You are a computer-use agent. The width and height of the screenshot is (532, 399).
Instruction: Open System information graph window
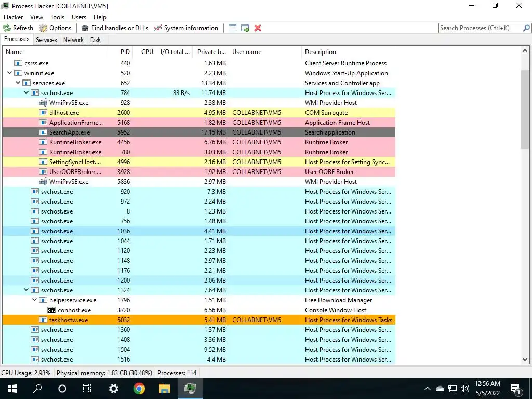[185, 28]
